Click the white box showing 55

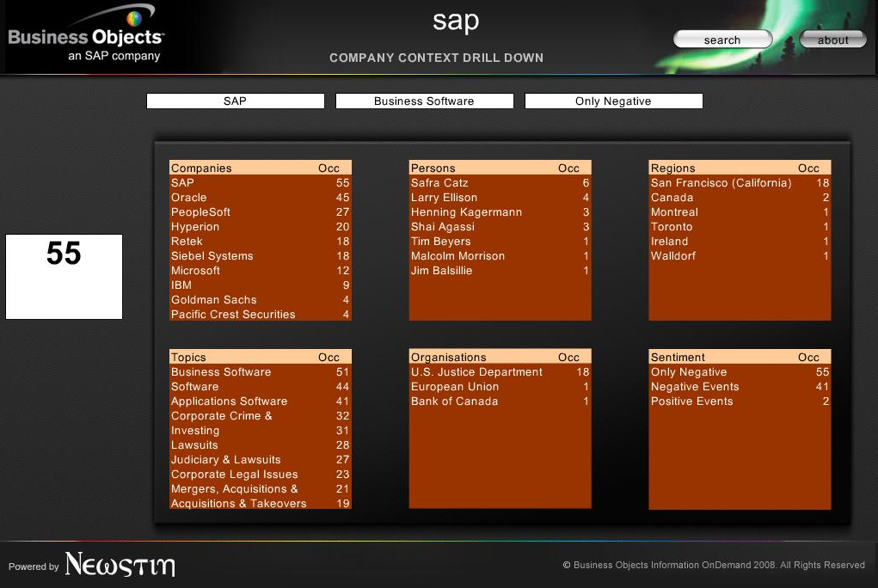tap(64, 277)
